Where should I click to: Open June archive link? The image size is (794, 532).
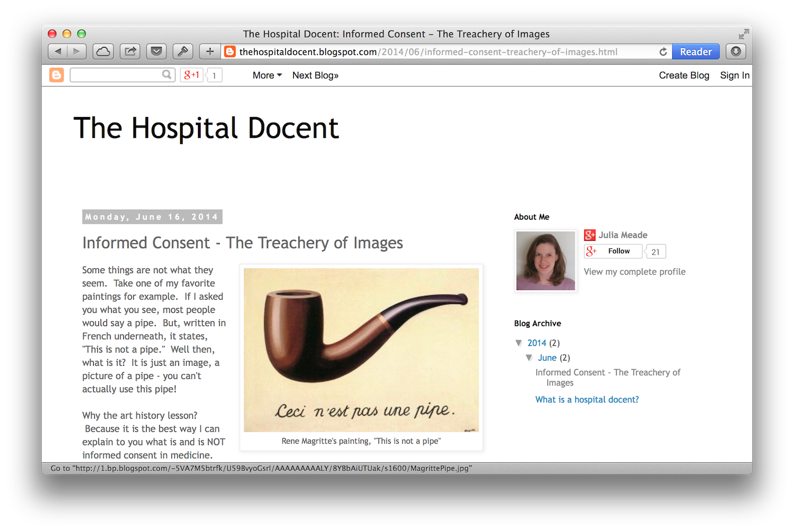tap(547, 358)
